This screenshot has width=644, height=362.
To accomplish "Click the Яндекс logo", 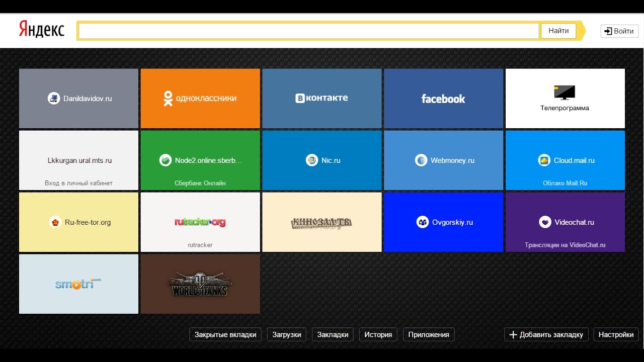I will (42, 30).
